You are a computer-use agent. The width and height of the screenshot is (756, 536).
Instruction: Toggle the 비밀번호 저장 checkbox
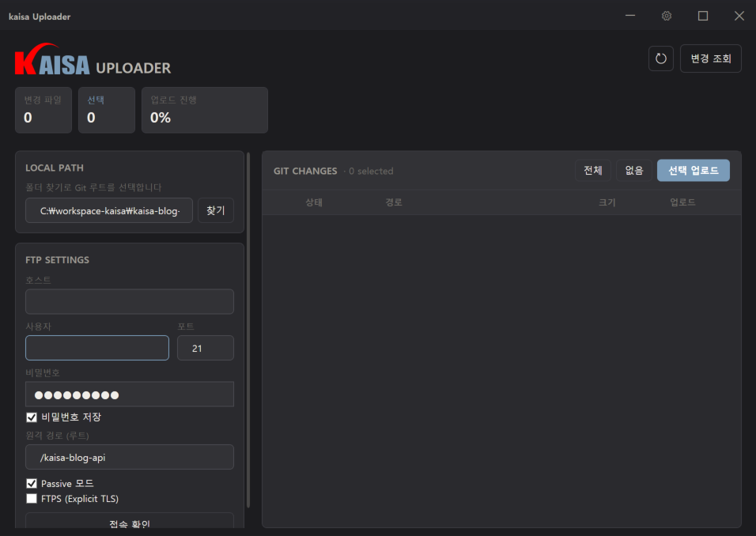pos(32,417)
